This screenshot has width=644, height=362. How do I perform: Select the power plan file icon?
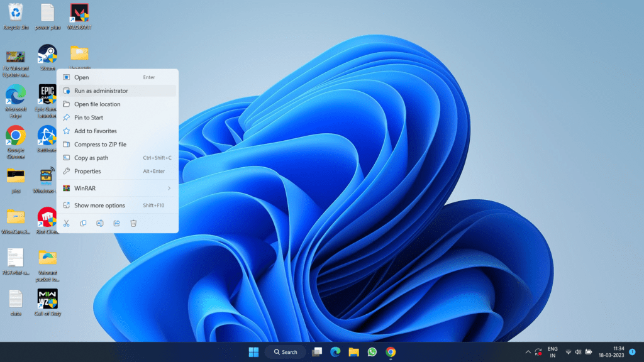click(47, 16)
